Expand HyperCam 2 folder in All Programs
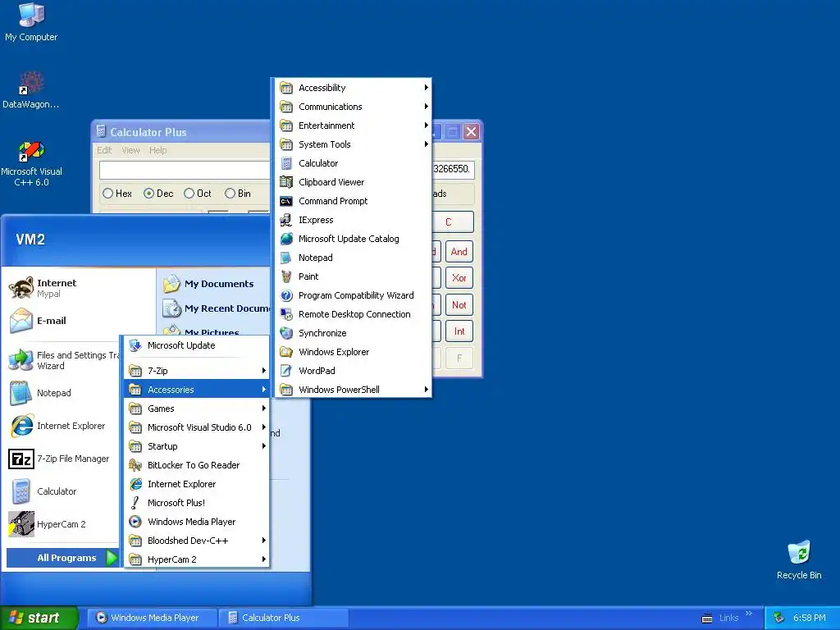 point(196,559)
